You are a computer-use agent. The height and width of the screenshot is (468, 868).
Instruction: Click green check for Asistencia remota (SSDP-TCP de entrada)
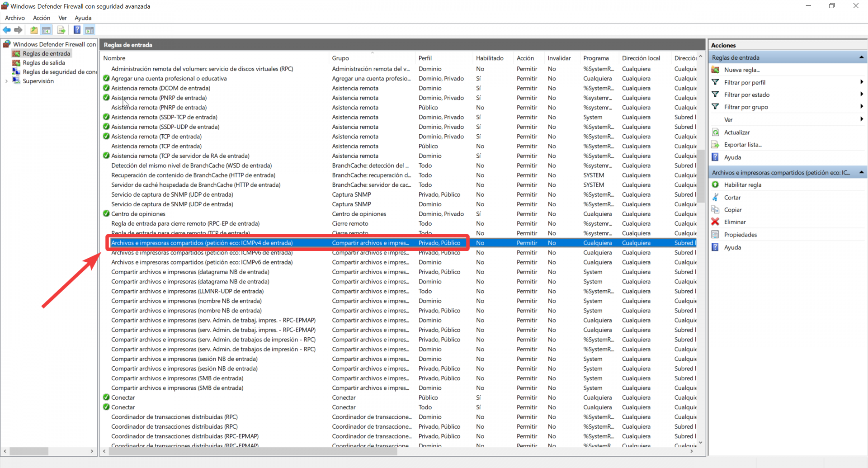pos(106,117)
